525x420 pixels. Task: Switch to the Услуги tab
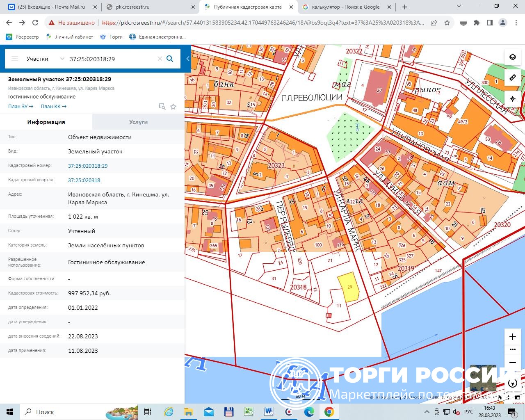click(x=138, y=122)
